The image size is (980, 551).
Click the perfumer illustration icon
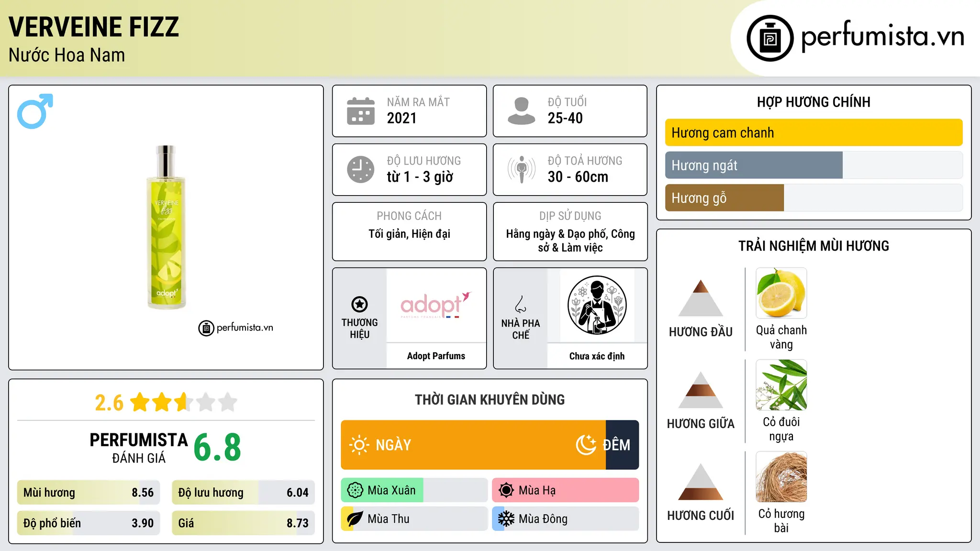click(x=597, y=305)
